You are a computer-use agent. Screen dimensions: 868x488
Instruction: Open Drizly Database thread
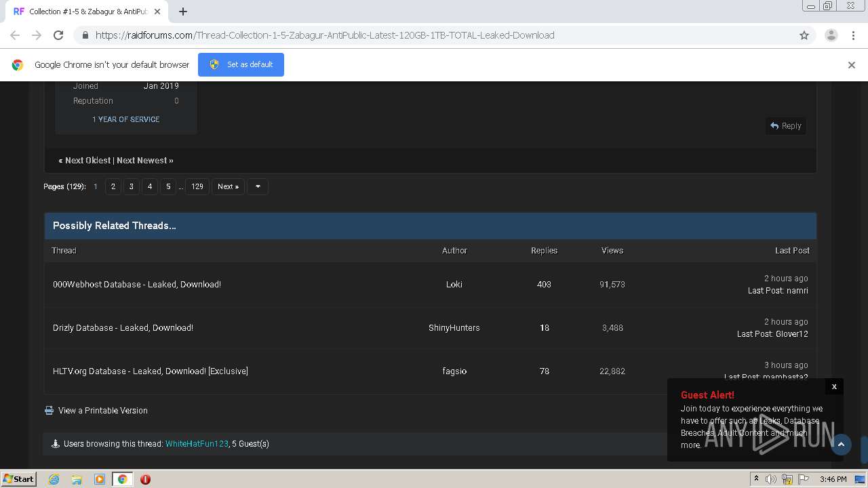click(x=123, y=328)
